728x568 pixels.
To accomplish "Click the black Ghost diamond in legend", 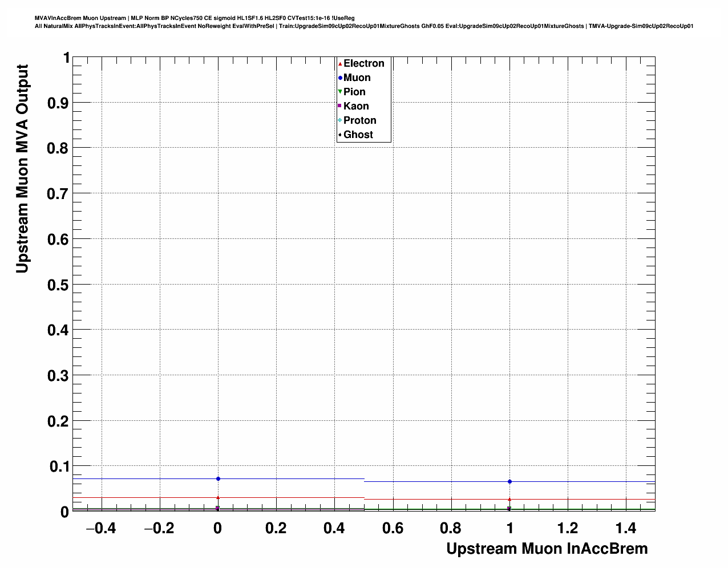I will coord(340,135).
